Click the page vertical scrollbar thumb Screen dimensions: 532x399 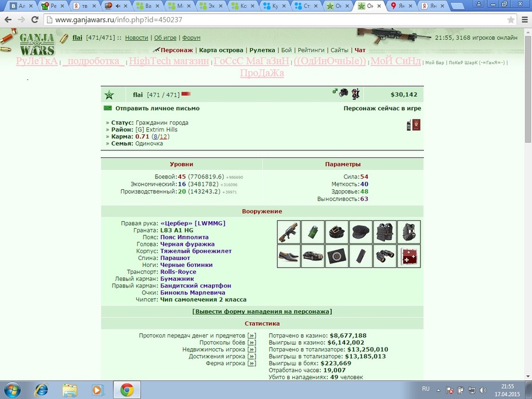pyautogui.click(x=528, y=89)
